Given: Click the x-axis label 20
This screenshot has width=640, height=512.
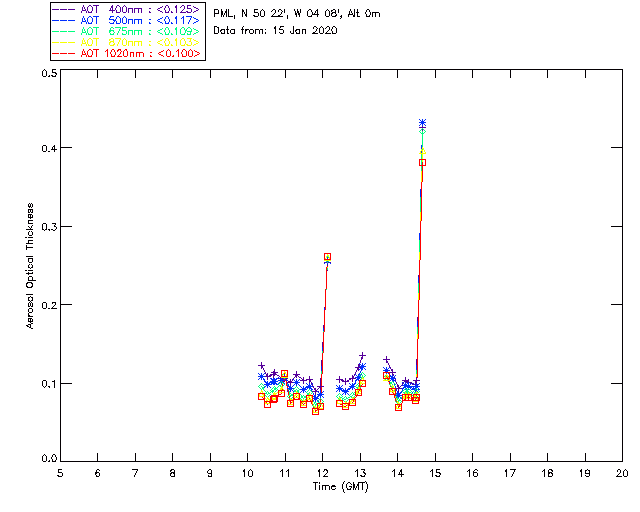Looking at the screenshot, I should (x=622, y=474).
